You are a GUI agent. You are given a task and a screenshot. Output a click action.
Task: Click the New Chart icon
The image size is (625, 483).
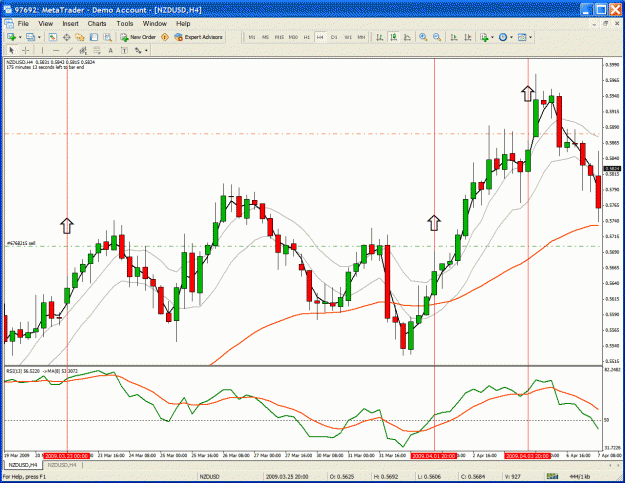point(11,37)
